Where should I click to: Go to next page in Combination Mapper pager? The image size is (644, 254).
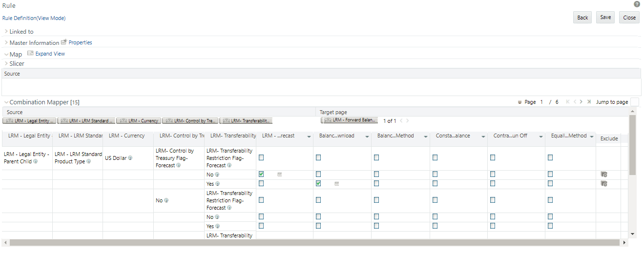pos(582,102)
